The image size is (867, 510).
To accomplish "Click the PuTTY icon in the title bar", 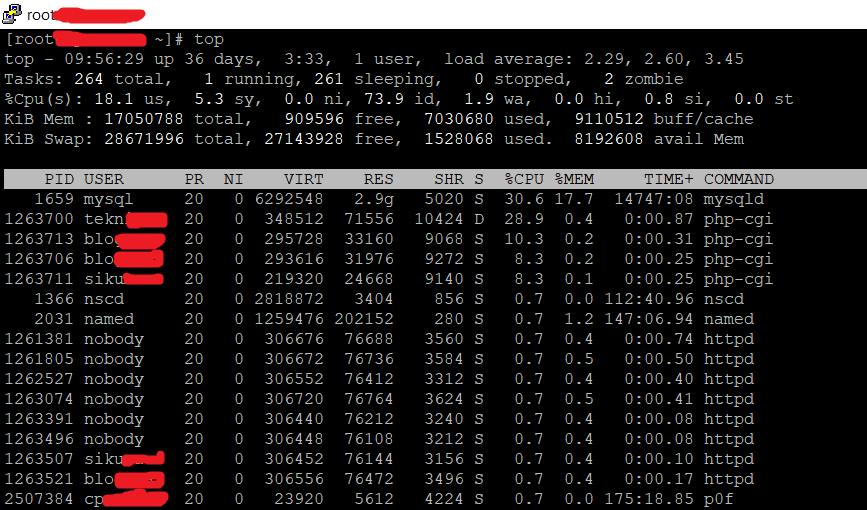I will [11, 14].
